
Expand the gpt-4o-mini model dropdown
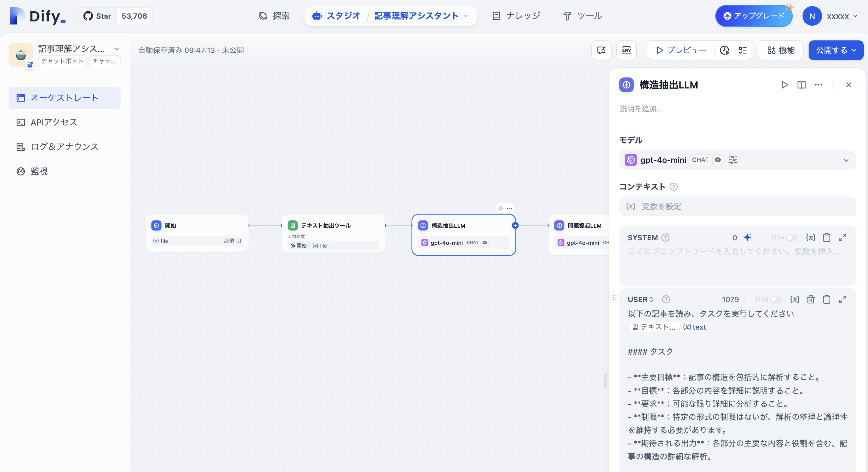[846, 160]
